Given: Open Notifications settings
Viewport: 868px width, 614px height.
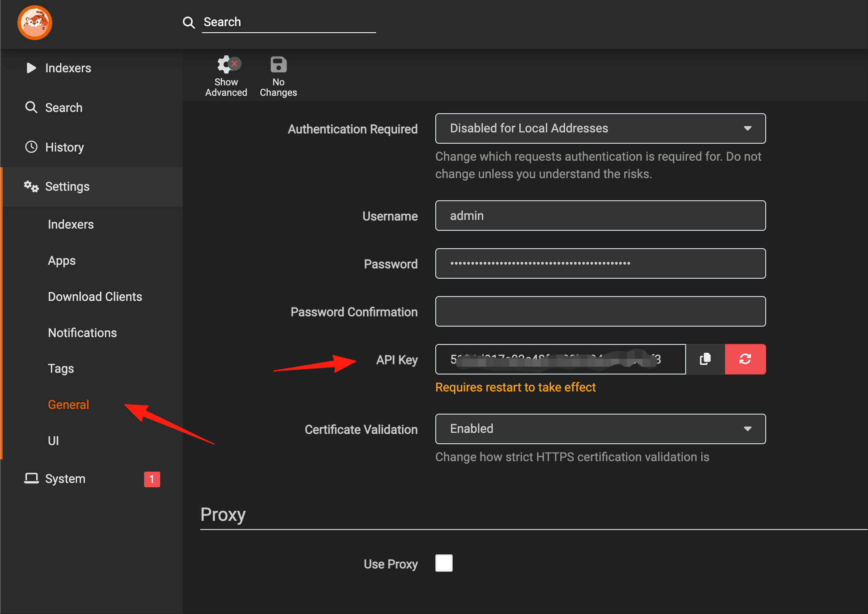Looking at the screenshot, I should point(82,333).
